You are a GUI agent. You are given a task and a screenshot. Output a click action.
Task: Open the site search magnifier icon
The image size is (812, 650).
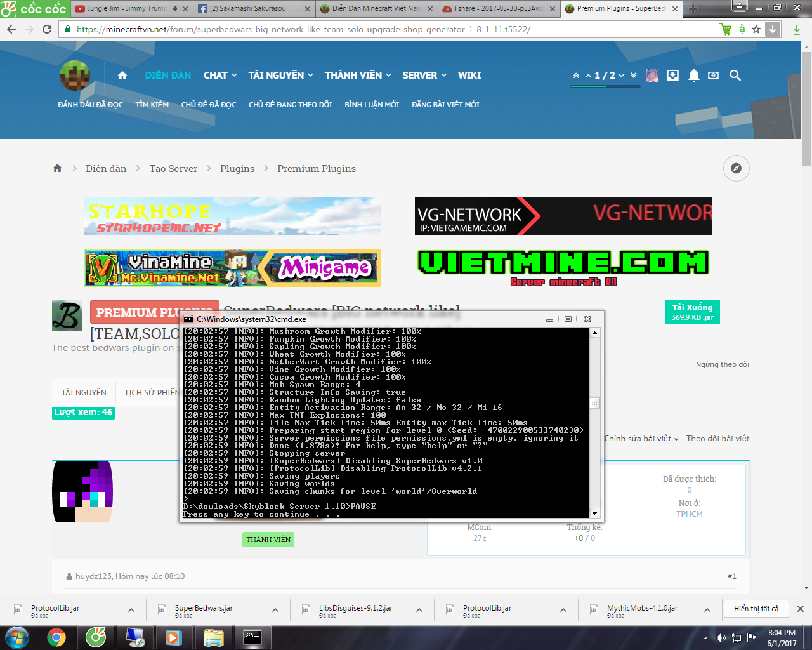pyautogui.click(x=735, y=75)
